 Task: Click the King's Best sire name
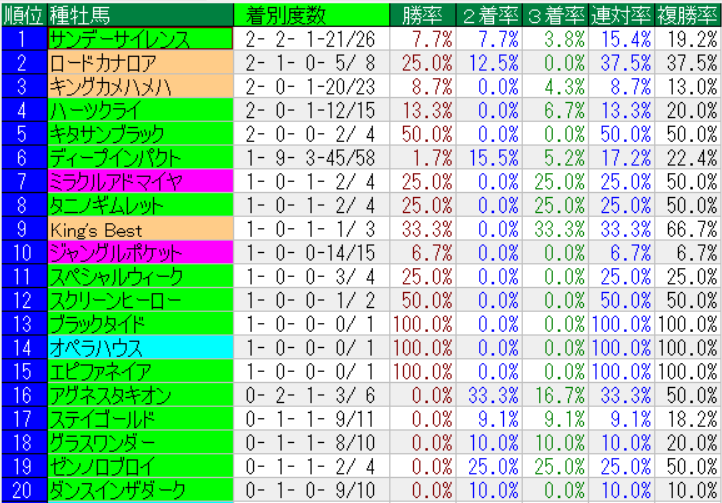click(140, 229)
